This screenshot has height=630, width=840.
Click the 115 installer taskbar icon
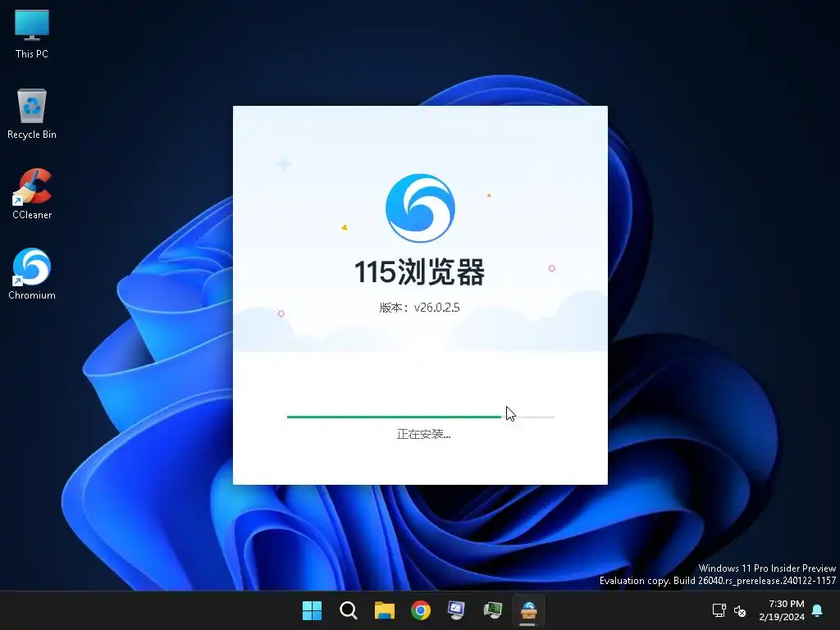(529, 610)
